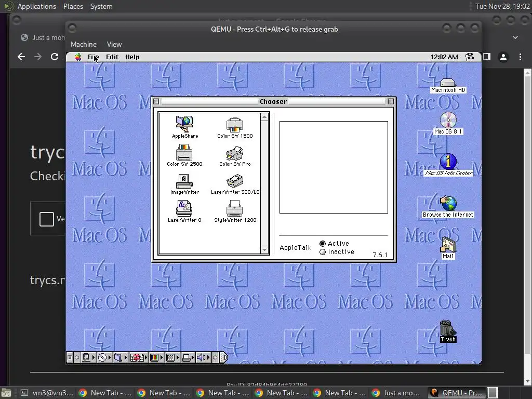This screenshot has width=532, height=399.
Task: Open the Apple menu logo
Action: pos(78,57)
